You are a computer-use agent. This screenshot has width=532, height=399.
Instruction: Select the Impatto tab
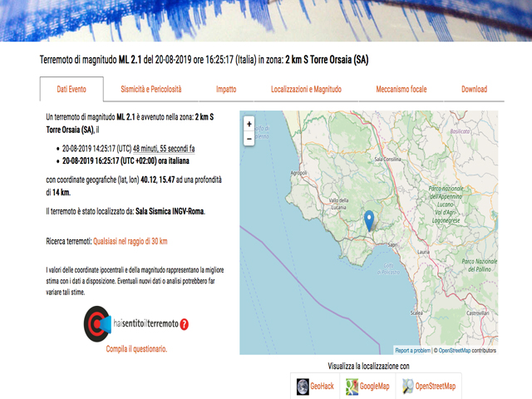(226, 89)
